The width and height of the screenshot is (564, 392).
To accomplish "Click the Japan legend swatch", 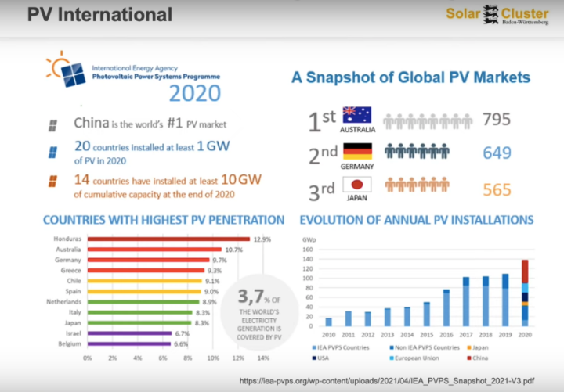I will [x=469, y=347].
